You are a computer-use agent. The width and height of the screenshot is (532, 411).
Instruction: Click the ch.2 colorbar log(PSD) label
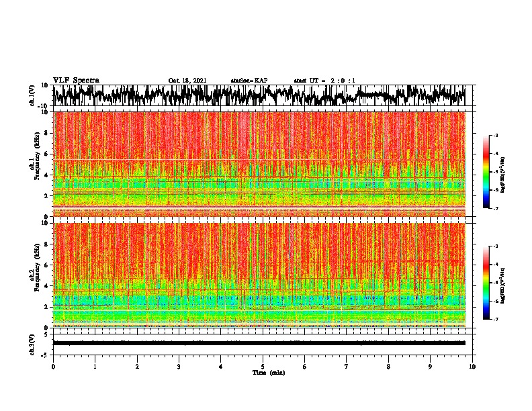tap(502, 285)
